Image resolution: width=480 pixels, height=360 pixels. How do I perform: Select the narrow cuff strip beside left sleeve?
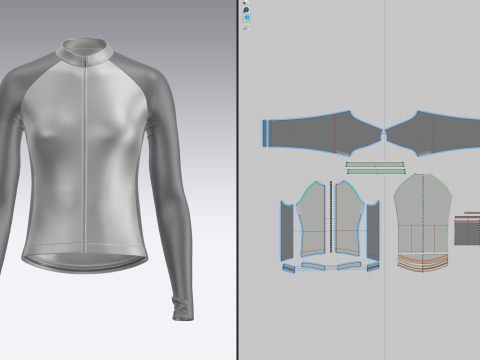tap(265, 133)
